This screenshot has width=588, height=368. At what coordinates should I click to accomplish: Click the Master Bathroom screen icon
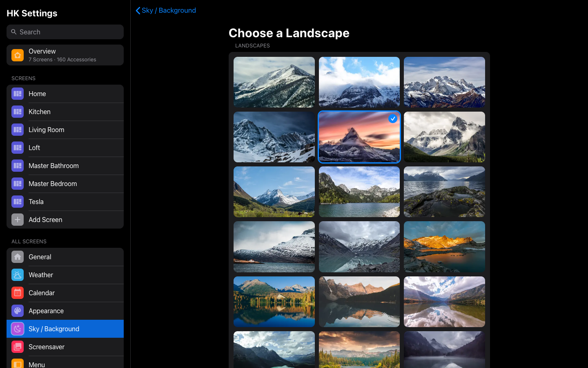pos(18,166)
